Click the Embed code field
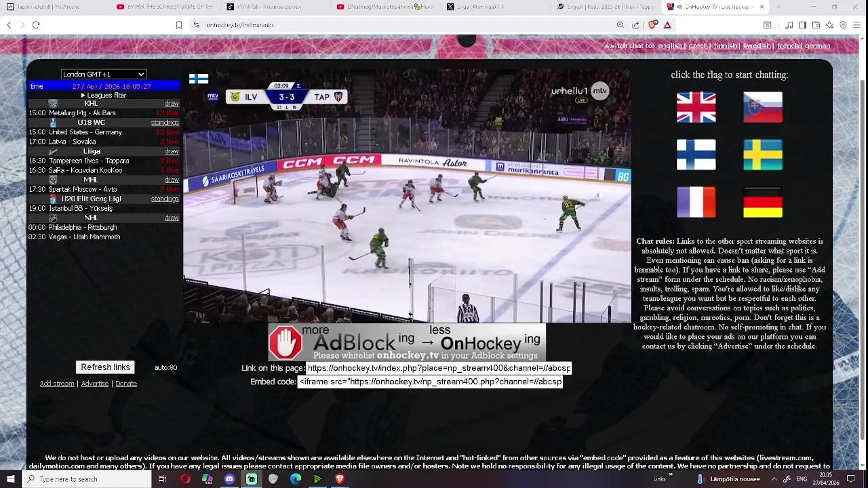 [430, 382]
